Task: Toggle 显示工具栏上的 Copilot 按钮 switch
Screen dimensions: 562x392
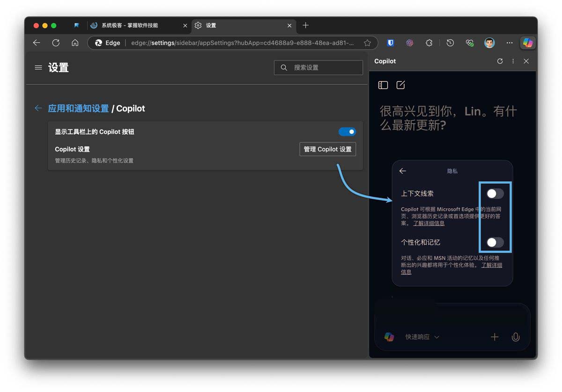Action: point(347,132)
